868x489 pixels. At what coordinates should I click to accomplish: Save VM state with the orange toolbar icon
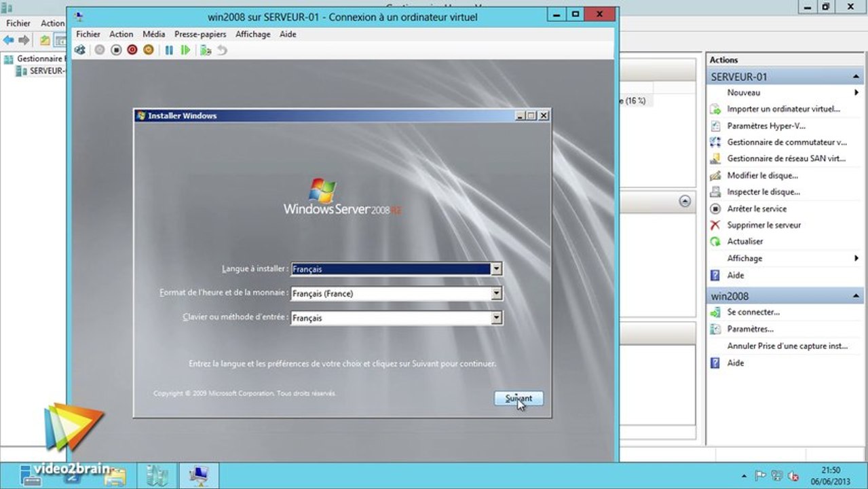click(149, 50)
